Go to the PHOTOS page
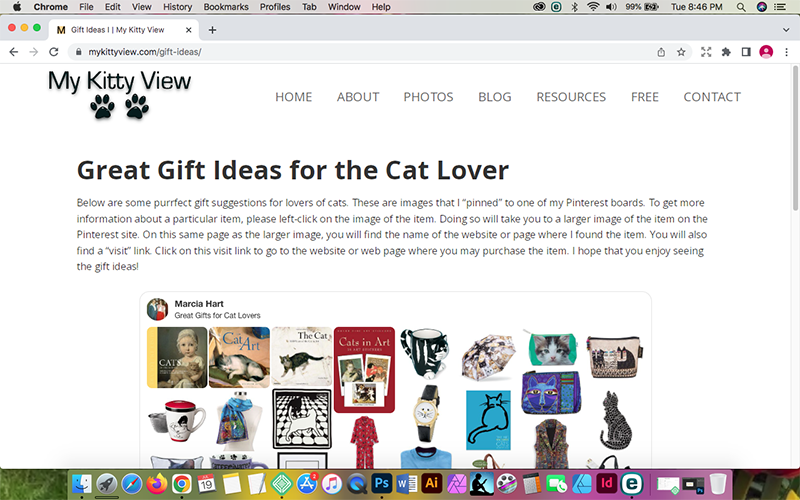 pos(428,97)
